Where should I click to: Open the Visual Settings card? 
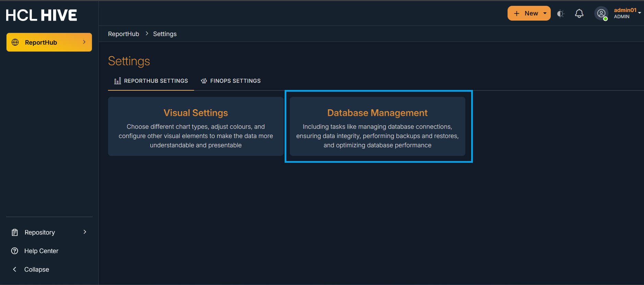[x=196, y=126]
